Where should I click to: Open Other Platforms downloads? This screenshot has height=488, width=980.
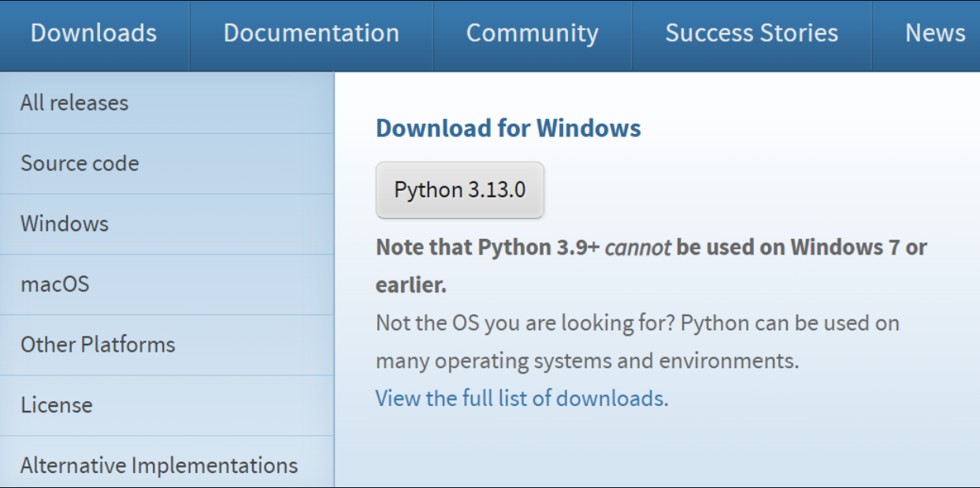[98, 345]
